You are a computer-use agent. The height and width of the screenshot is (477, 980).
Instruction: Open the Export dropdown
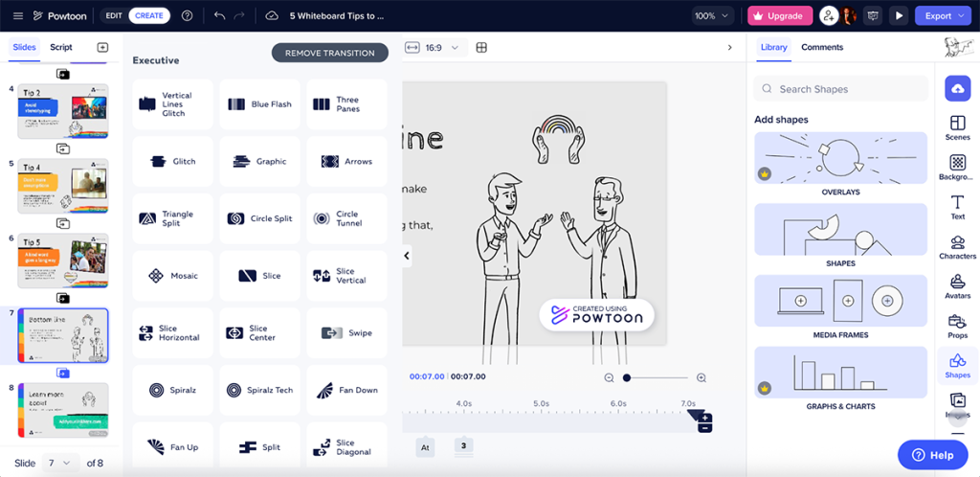pos(943,15)
